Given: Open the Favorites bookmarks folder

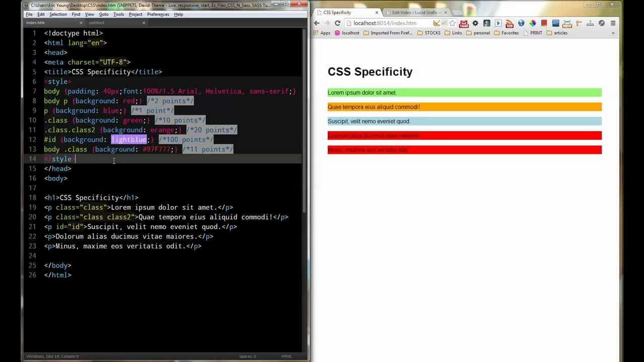Looking at the screenshot, I should [x=506, y=33].
